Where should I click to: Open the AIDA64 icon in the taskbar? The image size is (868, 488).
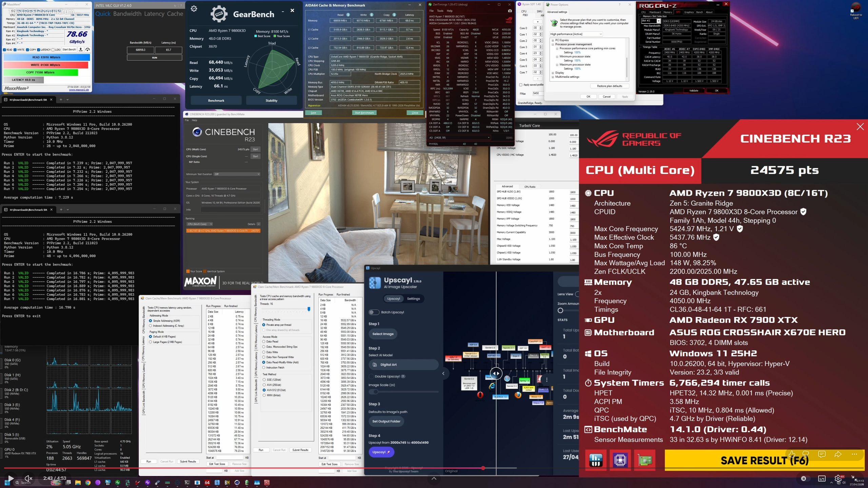207,483
